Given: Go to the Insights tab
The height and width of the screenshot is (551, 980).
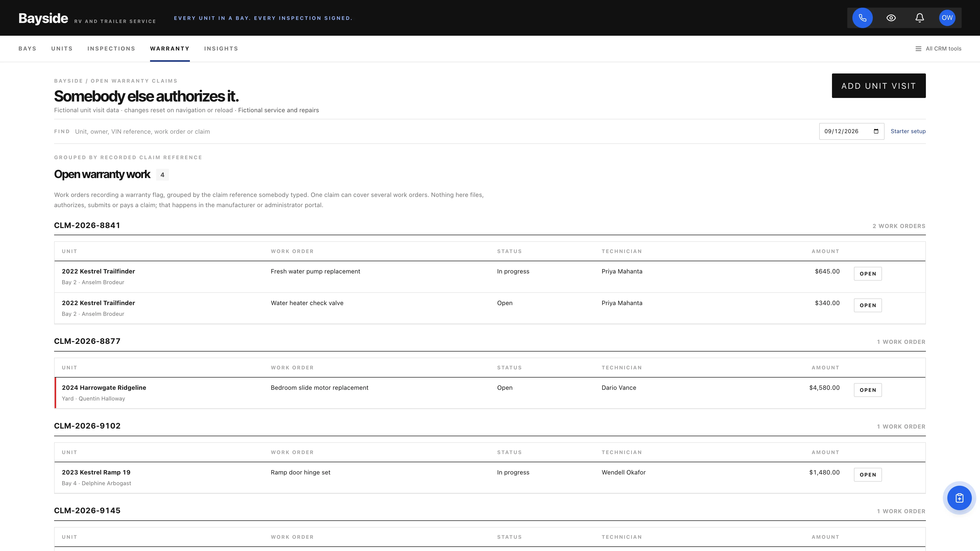Looking at the screenshot, I should [221, 49].
